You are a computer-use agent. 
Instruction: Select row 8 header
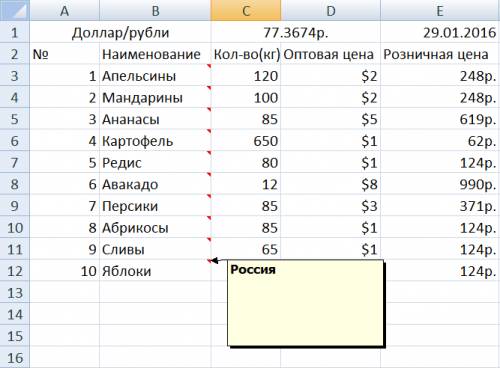click(x=15, y=184)
